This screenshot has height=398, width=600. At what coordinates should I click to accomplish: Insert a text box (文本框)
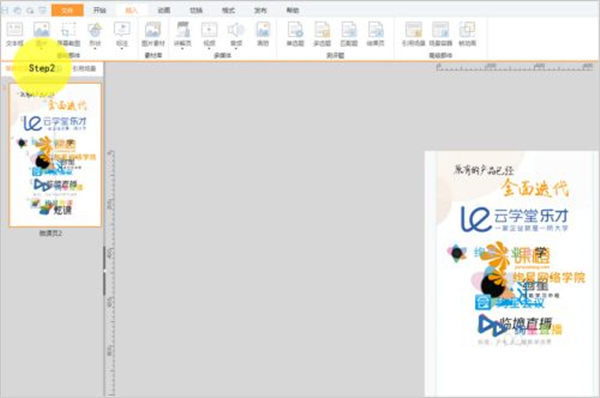coord(15,34)
